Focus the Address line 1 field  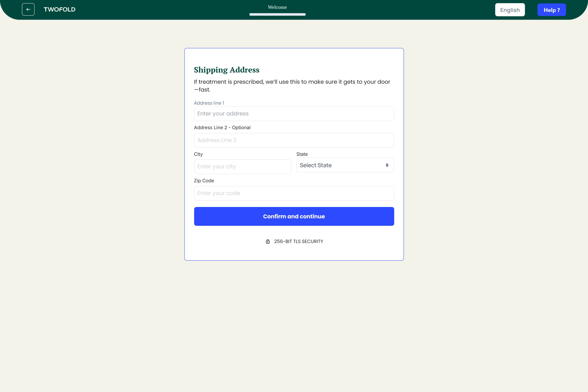(294, 114)
